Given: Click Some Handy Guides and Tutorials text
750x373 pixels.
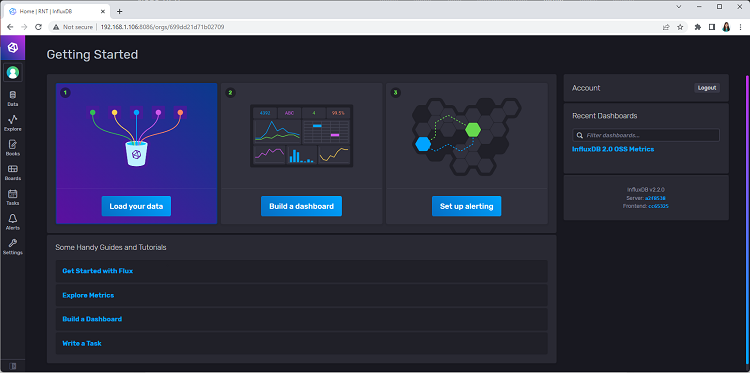Looking at the screenshot, I should [111, 248].
